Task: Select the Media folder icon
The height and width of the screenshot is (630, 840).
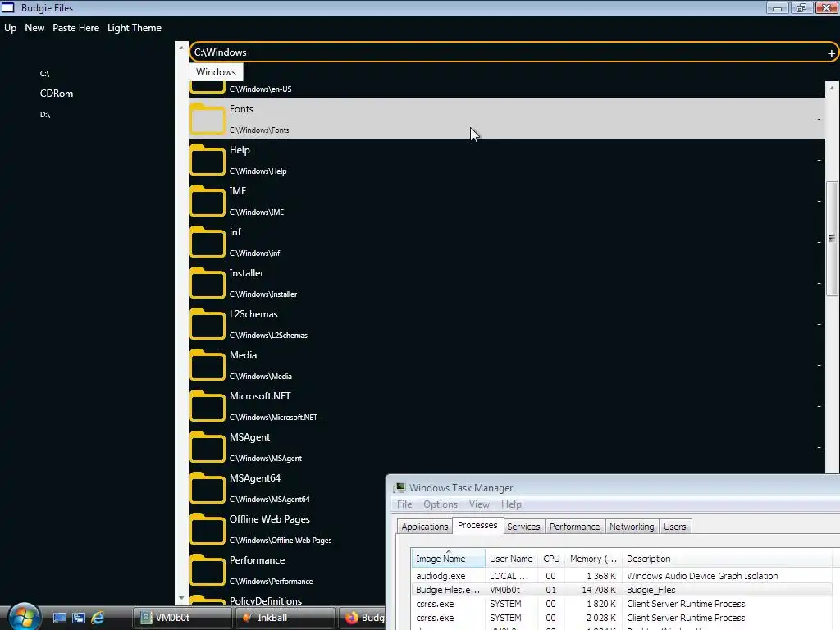Action: click(208, 364)
